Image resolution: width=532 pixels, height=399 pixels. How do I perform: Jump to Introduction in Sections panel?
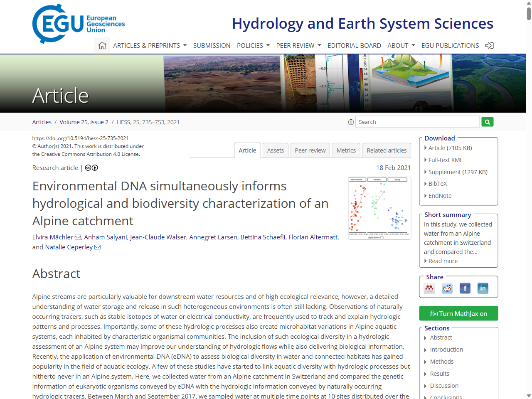point(446,350)
